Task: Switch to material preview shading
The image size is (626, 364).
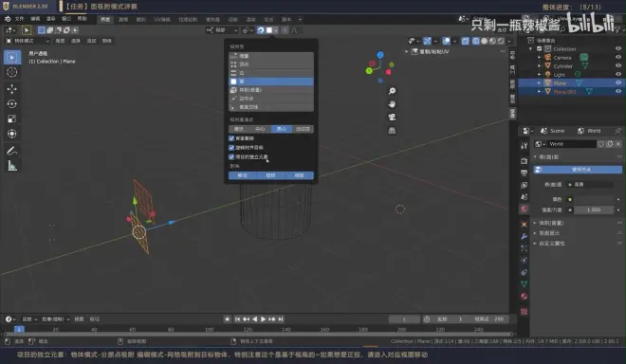Action: [492, 41]
